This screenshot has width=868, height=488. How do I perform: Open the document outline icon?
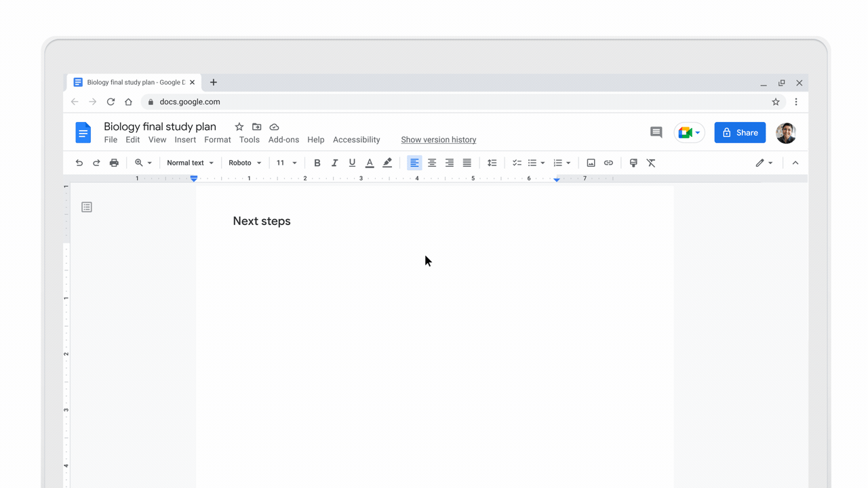(87, 207)
